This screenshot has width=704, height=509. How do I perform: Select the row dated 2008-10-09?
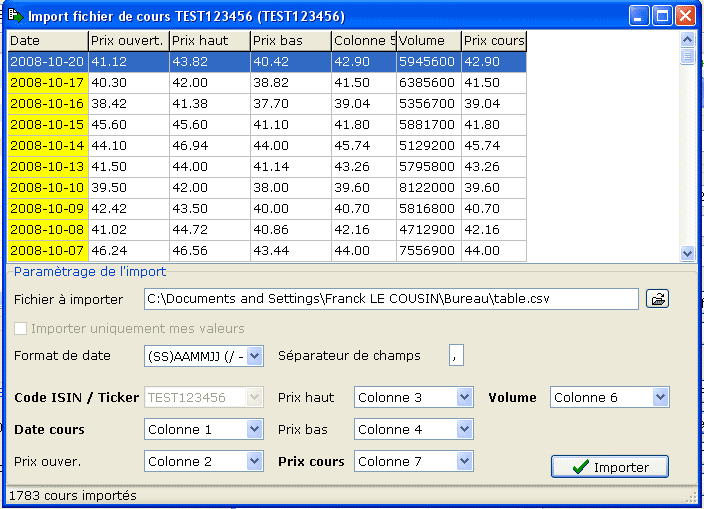pos(267,209)
